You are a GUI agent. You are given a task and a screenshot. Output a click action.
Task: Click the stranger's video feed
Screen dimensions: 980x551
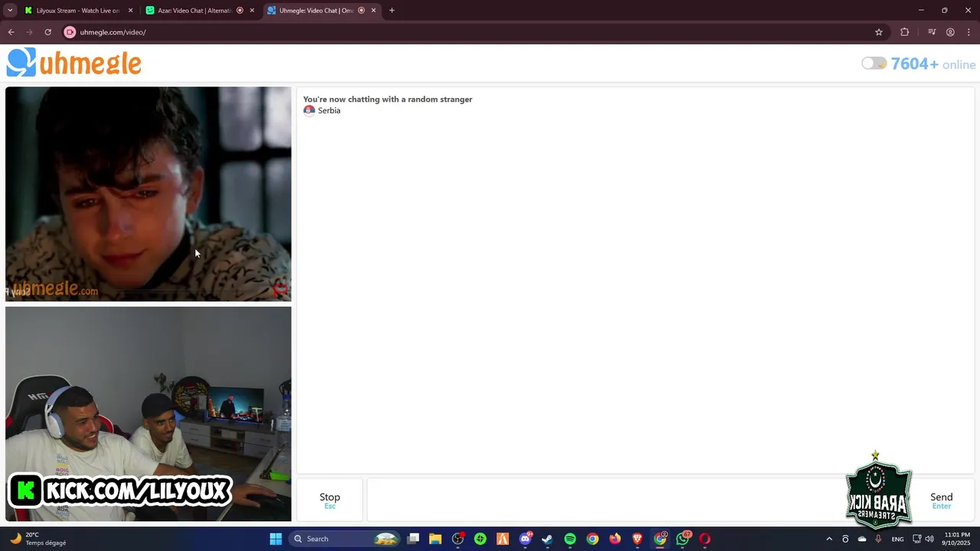point(148,194)
